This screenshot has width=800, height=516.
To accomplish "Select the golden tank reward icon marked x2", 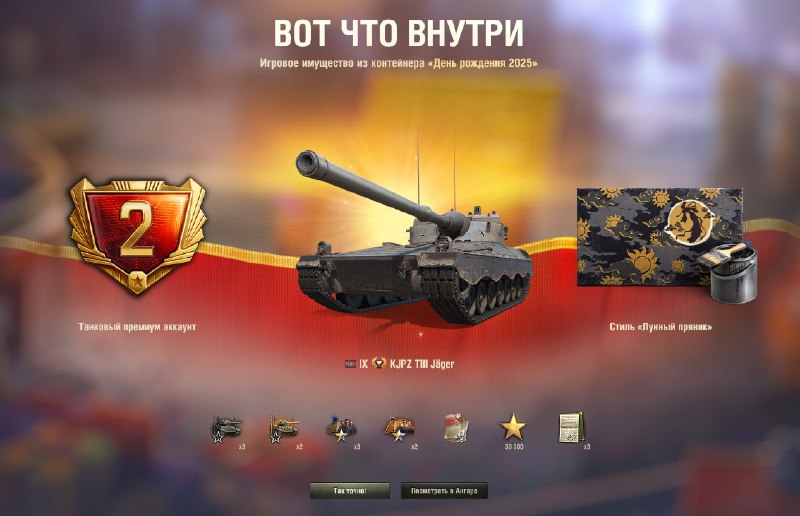I will click(284, 429).
